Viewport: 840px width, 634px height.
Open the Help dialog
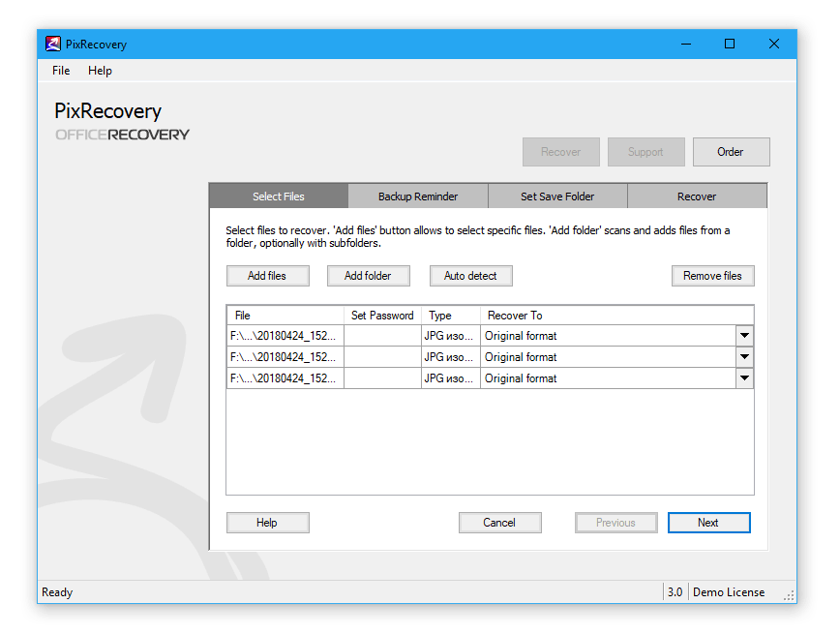(x=267, y=522)
